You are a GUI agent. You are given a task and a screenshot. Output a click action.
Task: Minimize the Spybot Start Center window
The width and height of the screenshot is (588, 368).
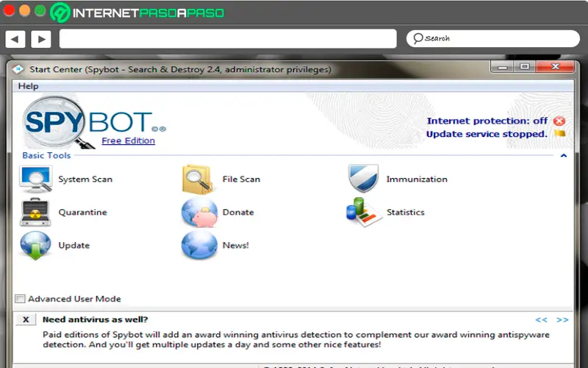point(503,67)
